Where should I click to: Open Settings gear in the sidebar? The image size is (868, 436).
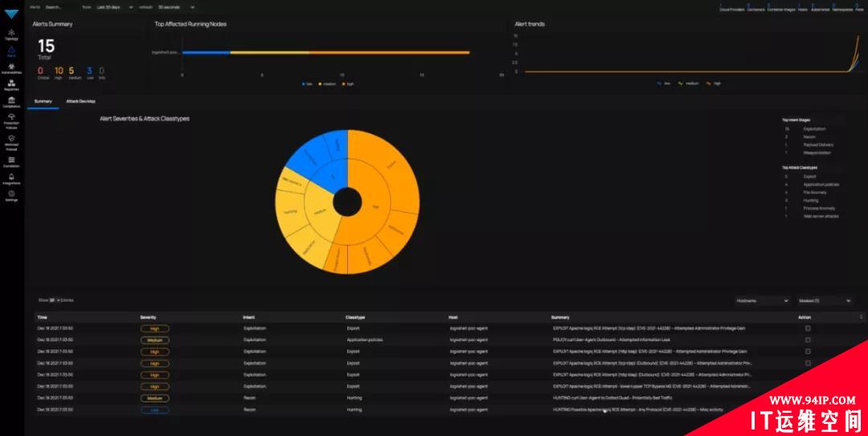coord(11,196)
